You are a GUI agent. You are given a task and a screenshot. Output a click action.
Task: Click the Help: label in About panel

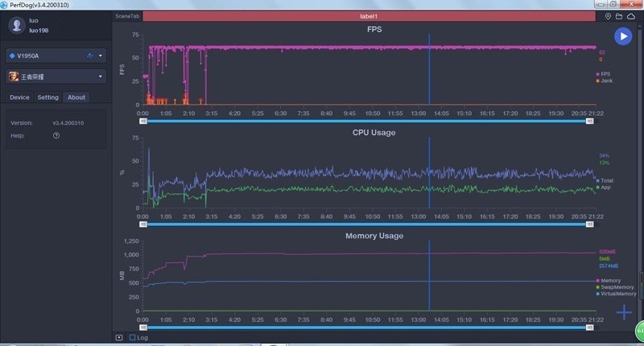tap(17, 135)
